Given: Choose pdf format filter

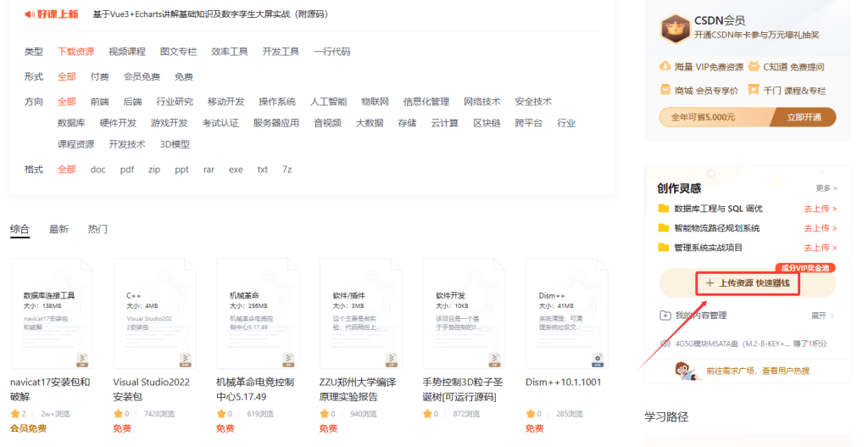Looking at the screenshot, I should [127, 170].
